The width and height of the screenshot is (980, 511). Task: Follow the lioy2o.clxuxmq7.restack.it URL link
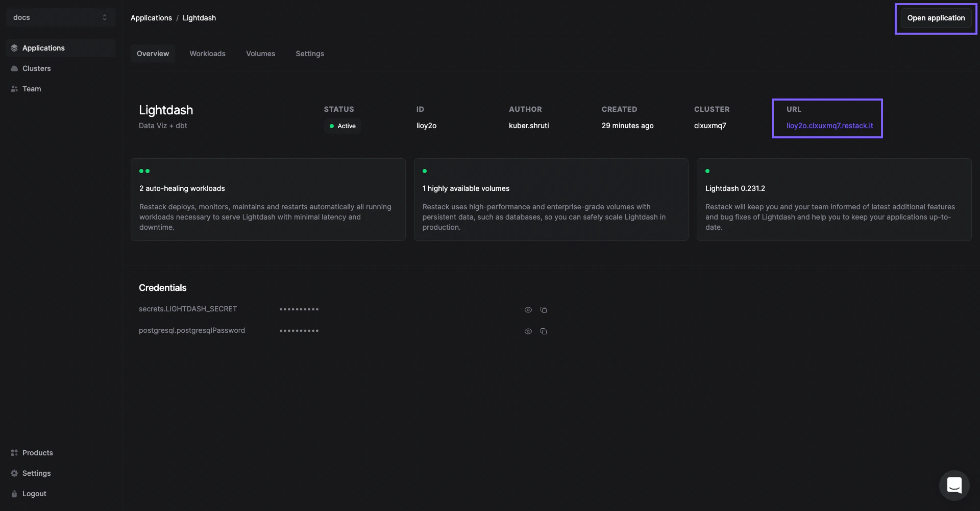(829, 126)
